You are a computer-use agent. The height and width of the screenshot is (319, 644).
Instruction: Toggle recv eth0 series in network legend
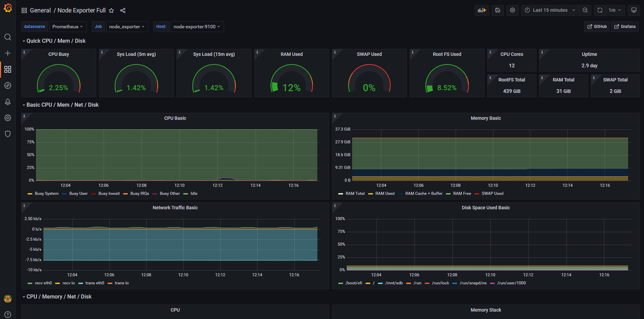pyautogui.click(x=43, y=283)
